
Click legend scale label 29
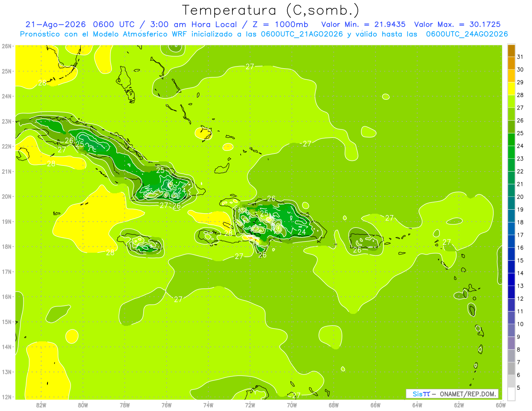(x=520, y=82)
